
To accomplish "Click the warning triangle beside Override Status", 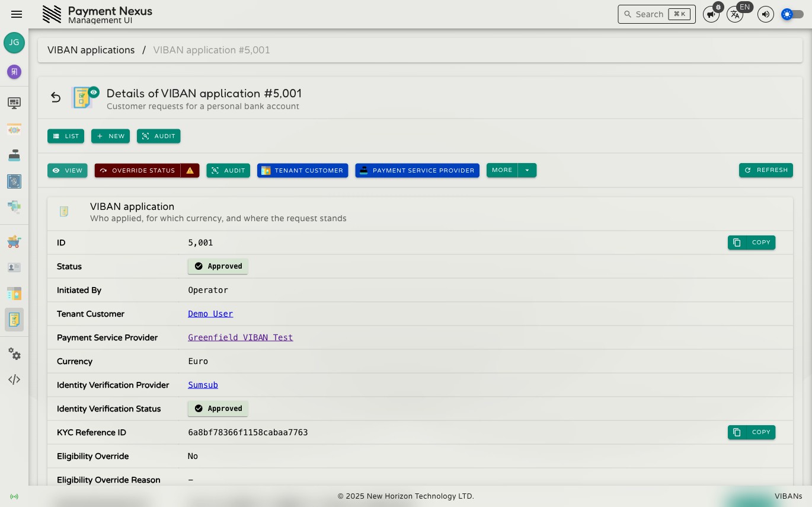I will [x=190, y=170].
